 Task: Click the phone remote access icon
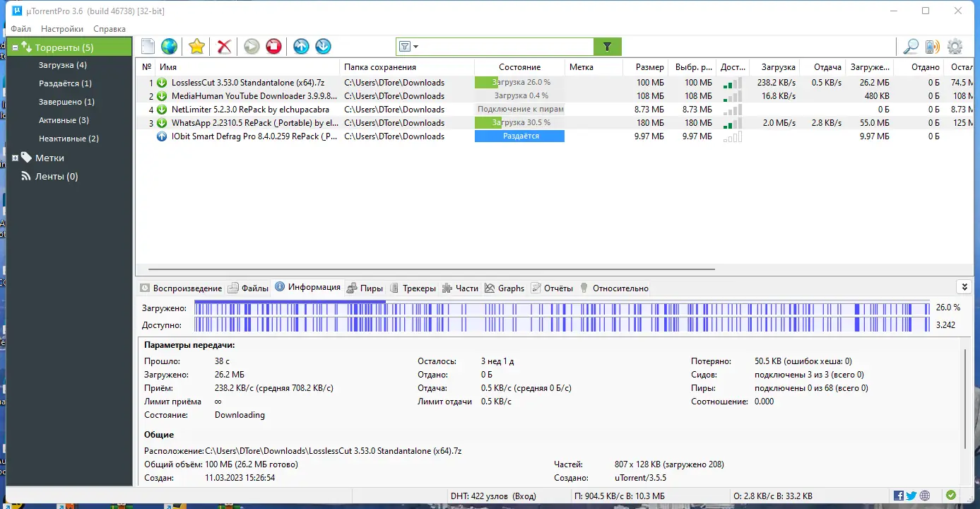pyautogui.click(x=933, y=47)
